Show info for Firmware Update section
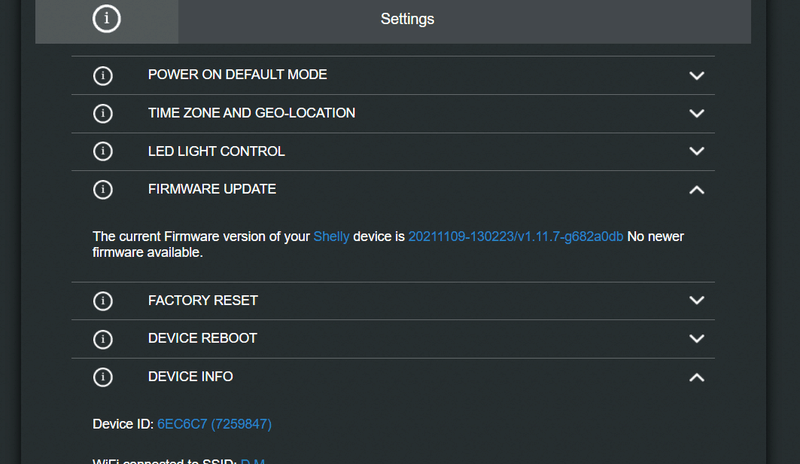The width and height of the screenshot is (800, 464). pyautogui.click(x=103, y=189)
